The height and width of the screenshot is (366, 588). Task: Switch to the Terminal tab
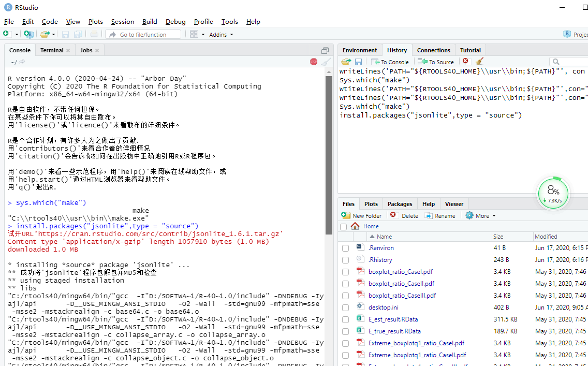pos(52,50)
